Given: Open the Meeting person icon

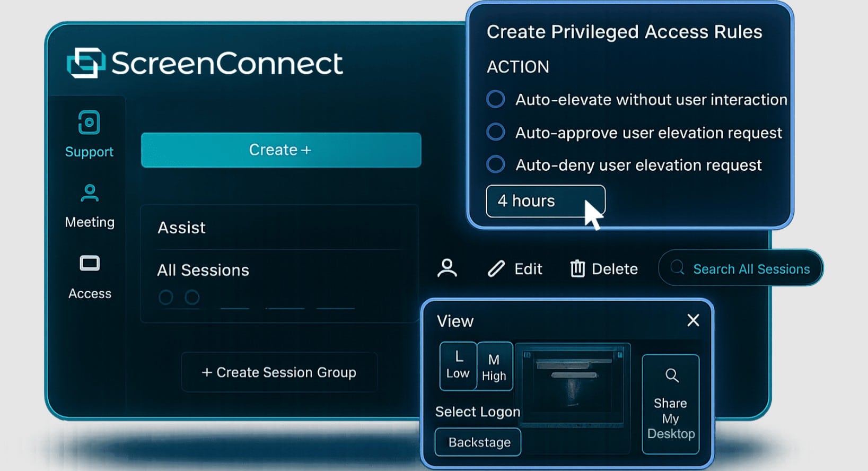Looking at the screenshot, I should pyautogui.click(x=90, y=193).
